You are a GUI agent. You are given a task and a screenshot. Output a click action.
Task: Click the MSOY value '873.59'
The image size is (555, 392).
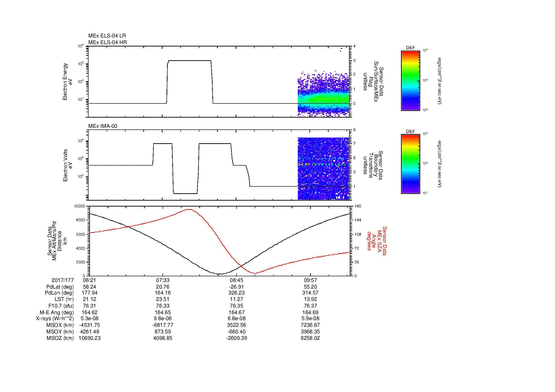click(x=163, y=332)
